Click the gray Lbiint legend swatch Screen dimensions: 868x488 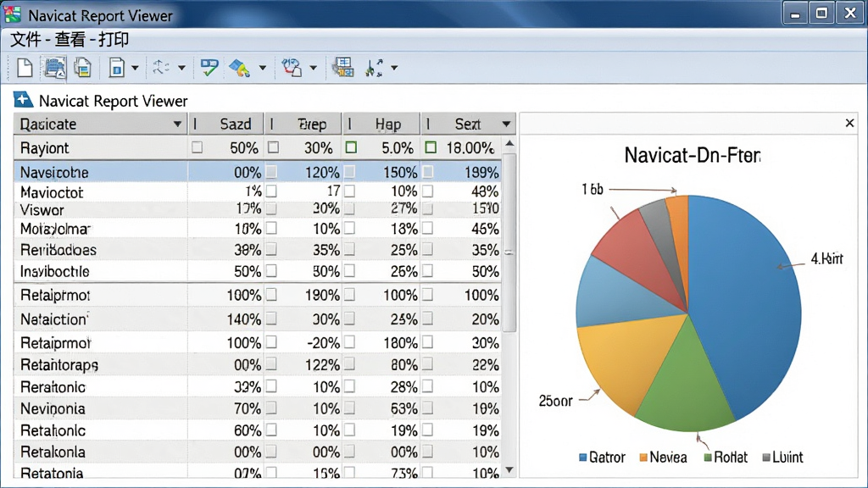[x=766, y=457]
